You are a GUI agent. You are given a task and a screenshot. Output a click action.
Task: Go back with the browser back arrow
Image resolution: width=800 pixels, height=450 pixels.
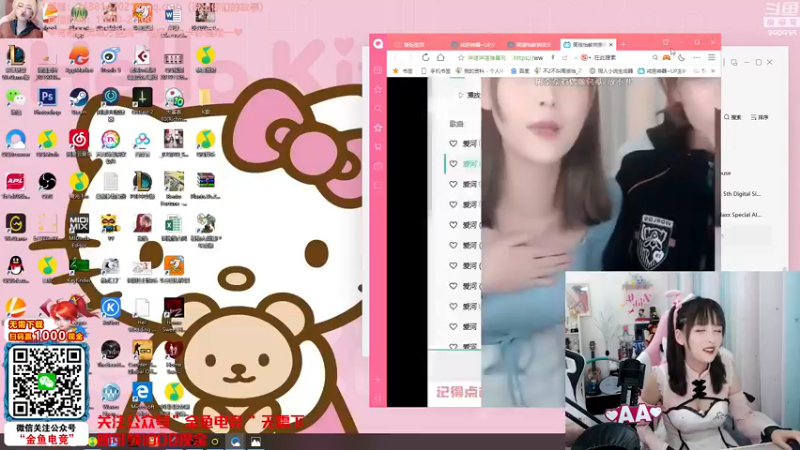click(397, 57)
